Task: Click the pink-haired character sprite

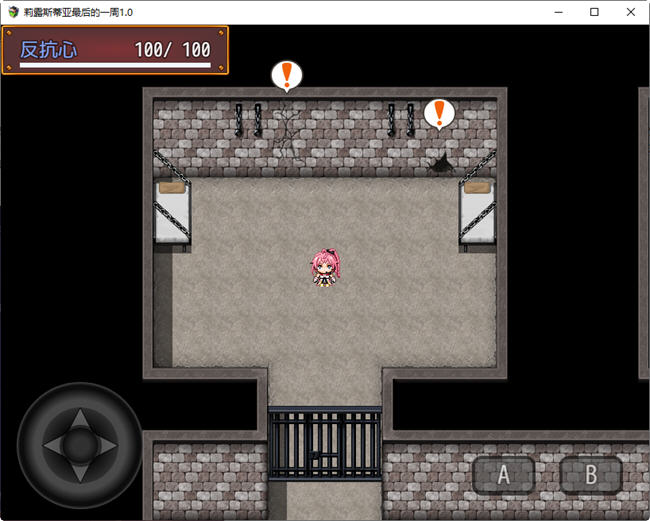Action: 324,268
